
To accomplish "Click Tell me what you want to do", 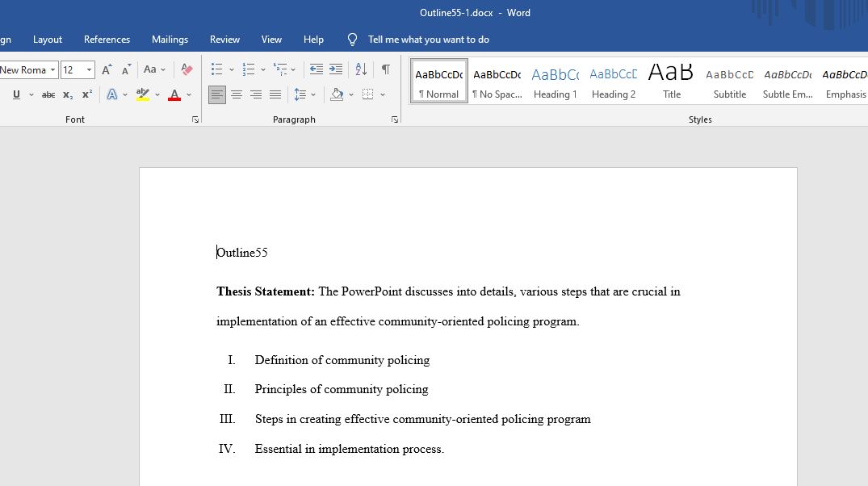I will (429, 40).
